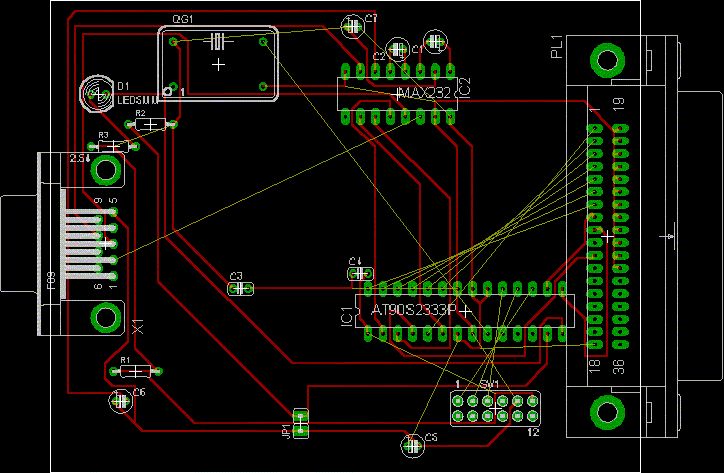Click the AT90S2333P chip name

413,310
